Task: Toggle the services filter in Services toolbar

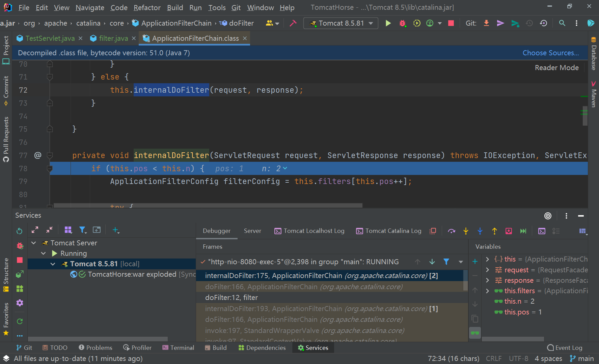Action: pos(83,230)
